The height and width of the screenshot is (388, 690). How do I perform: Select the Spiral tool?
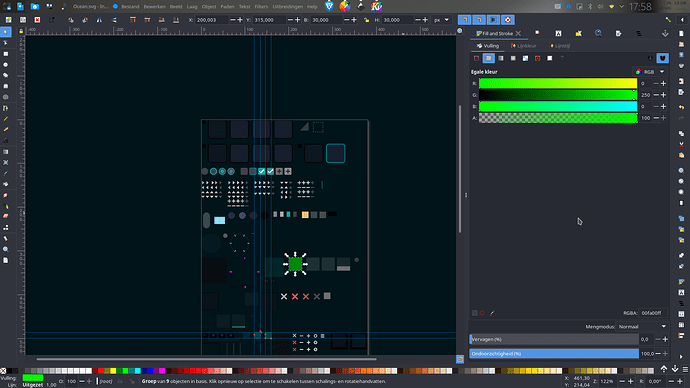coord(5,97)
